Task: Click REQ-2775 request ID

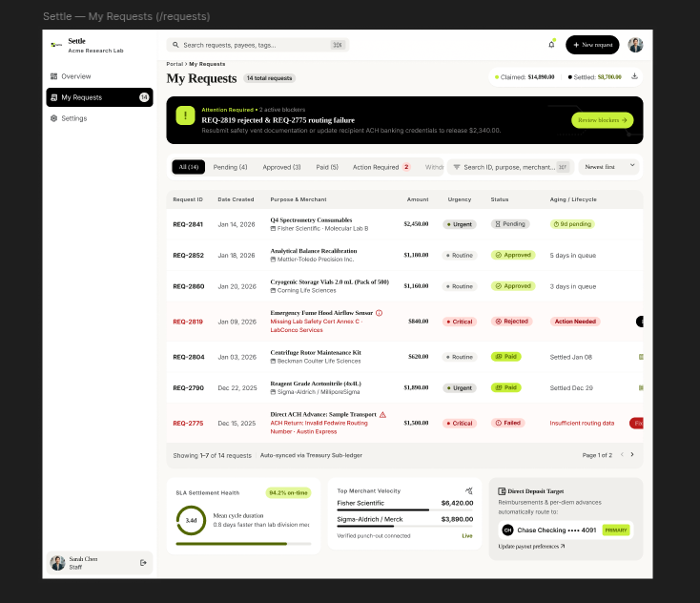Action: pos(188,423)
